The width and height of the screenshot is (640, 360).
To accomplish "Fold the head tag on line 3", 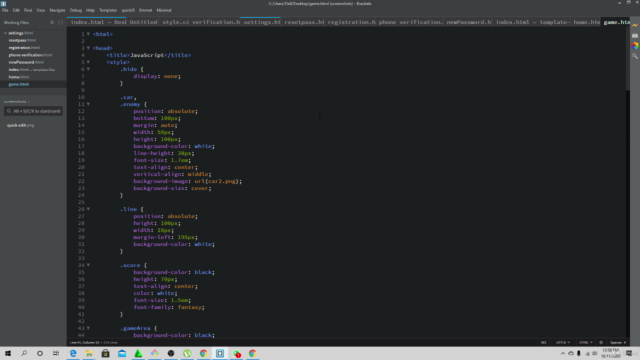I will click(x=88, y=48).
